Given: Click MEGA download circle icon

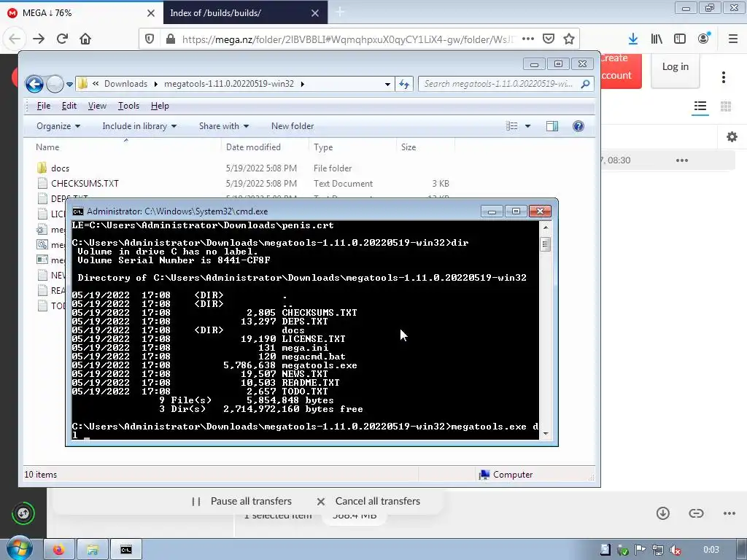Looking at the screenshot, I should [x=662, y=513].
